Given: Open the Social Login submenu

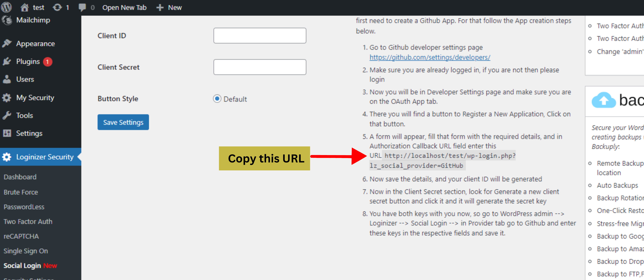Looking at the screenshot, I should point(30,266).
